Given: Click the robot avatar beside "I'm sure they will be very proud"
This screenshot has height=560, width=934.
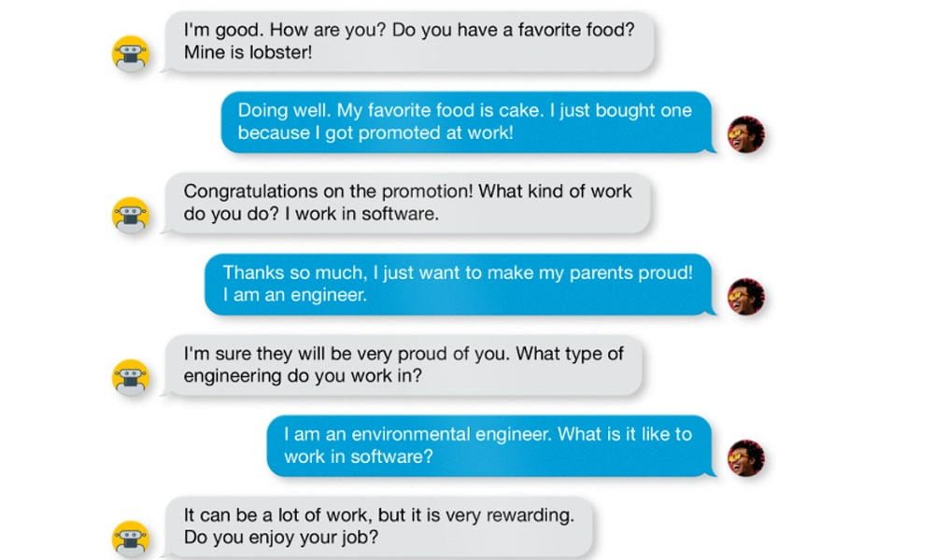Looking at the screenshot, I should coord(131,378).
